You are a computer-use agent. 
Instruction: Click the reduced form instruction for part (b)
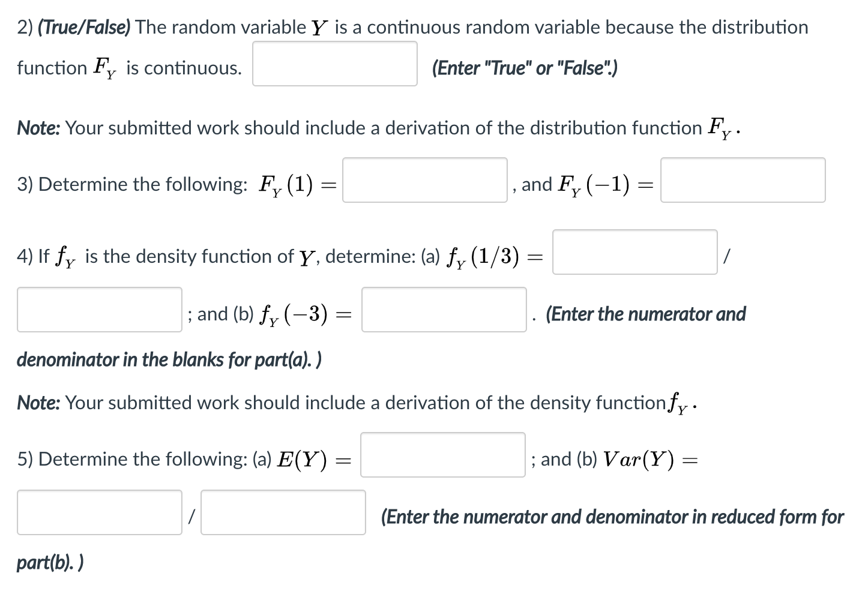[612, 516]
